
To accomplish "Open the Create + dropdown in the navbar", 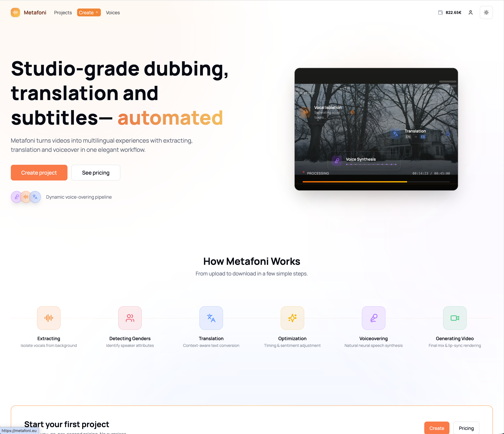I will (89, 12).
